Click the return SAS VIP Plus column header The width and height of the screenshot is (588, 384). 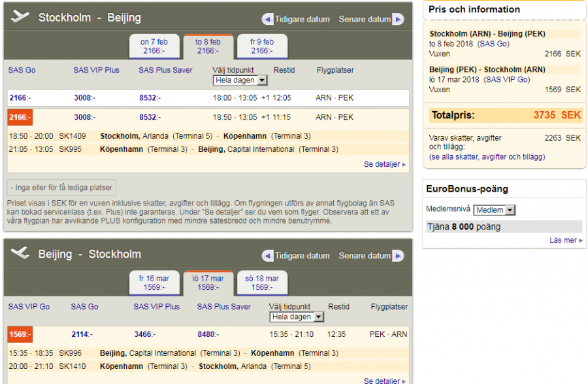(157, 307)
